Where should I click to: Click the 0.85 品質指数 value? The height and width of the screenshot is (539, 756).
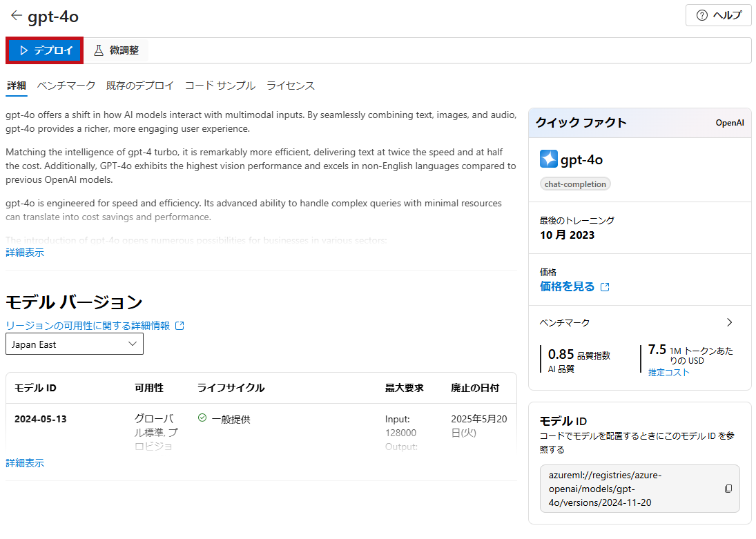click(x=579, y=354)
